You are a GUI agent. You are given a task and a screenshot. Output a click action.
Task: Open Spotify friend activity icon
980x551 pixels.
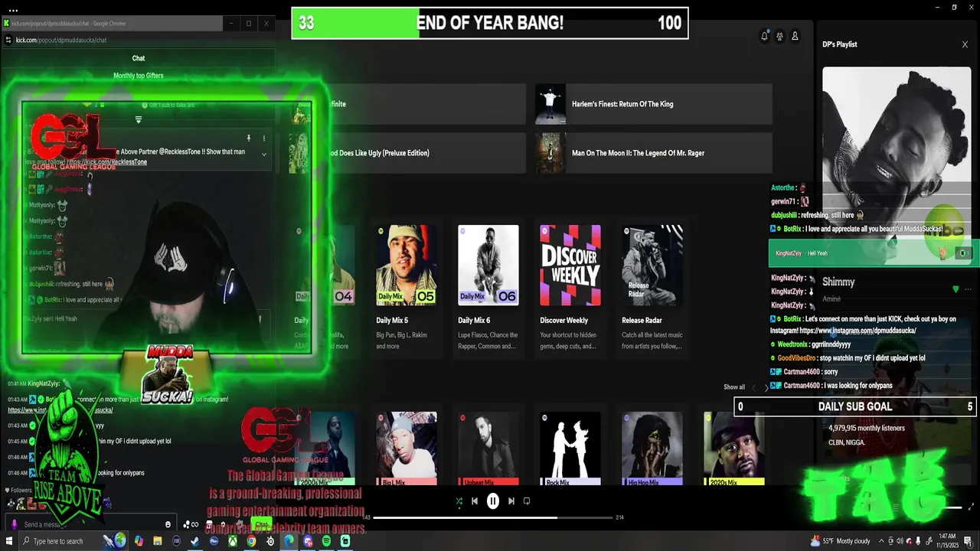pos(779,36)
